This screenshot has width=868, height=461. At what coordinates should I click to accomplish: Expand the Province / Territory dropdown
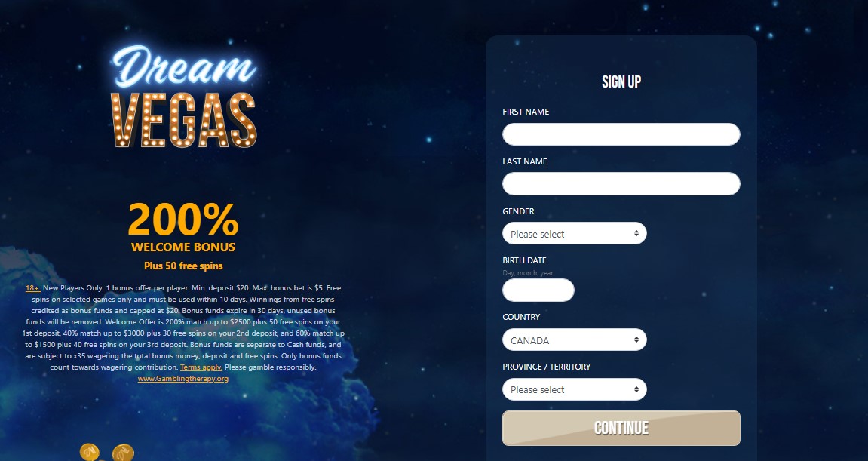click(574, 389)
